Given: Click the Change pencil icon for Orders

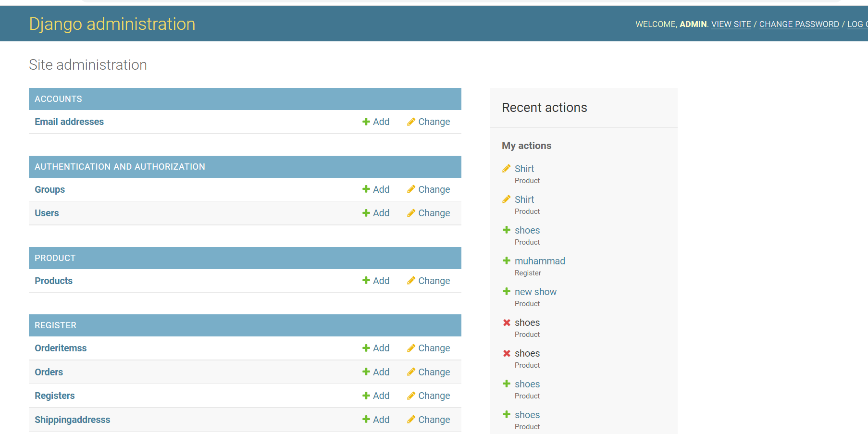Looking at the screenshot, I should tap(411, 372).
